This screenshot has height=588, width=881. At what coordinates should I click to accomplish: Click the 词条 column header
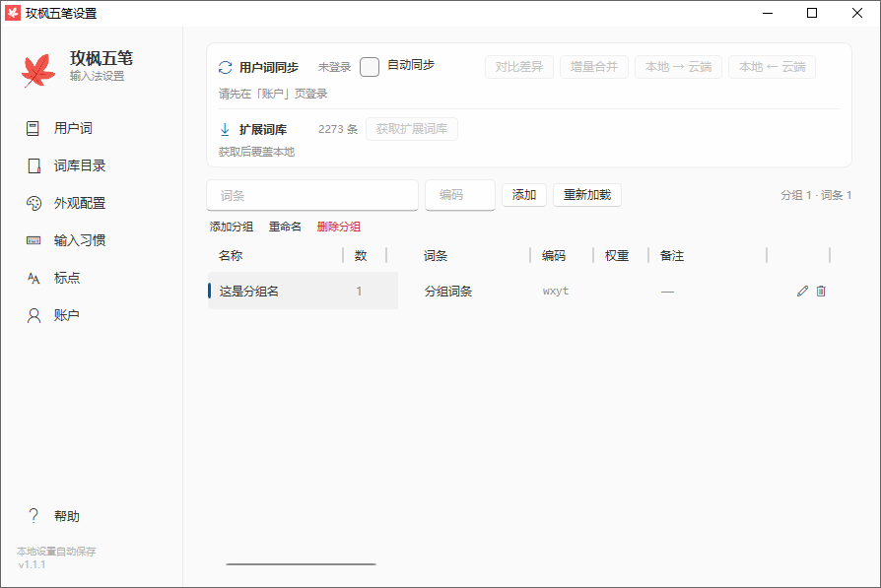pyautogui.click(x=436, y=255)
